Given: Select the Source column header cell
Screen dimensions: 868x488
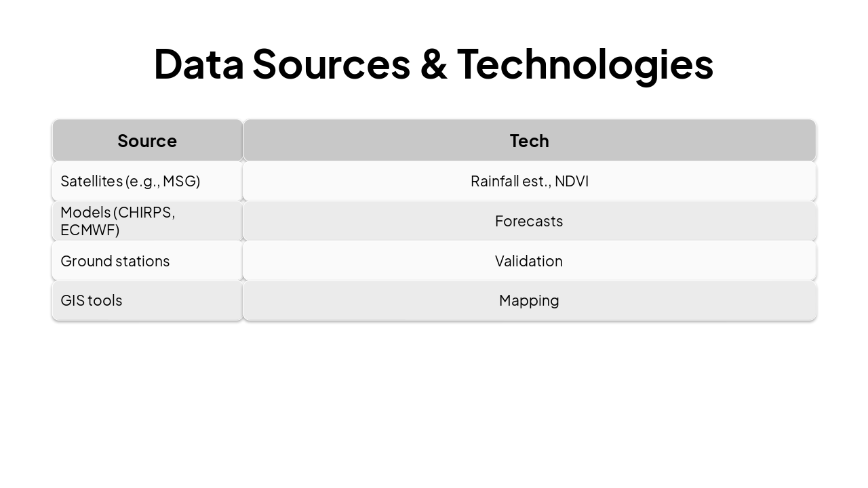Looking at the screenshot, I should click(x=147, y=141).
